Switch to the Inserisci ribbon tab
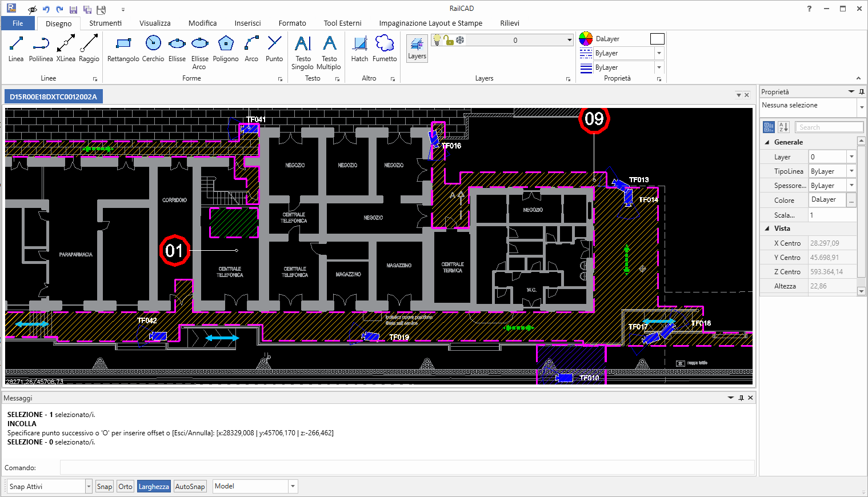The height and width of the screenshot is (497, 868). [247, 23]
